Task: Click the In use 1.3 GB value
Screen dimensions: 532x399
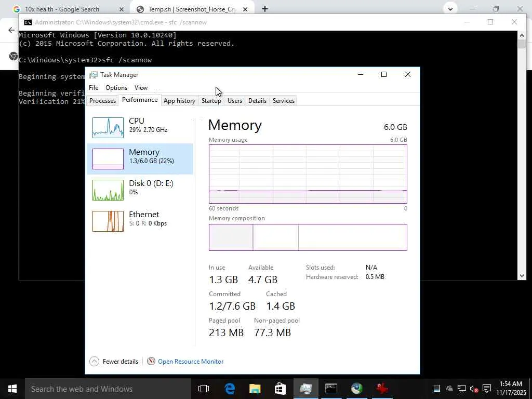Action: click(223, 280)
